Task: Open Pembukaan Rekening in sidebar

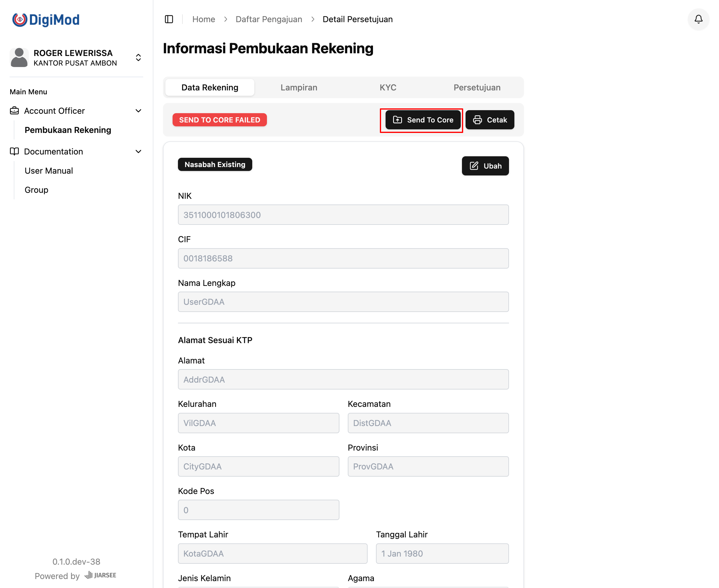Action: pos(68,130)
